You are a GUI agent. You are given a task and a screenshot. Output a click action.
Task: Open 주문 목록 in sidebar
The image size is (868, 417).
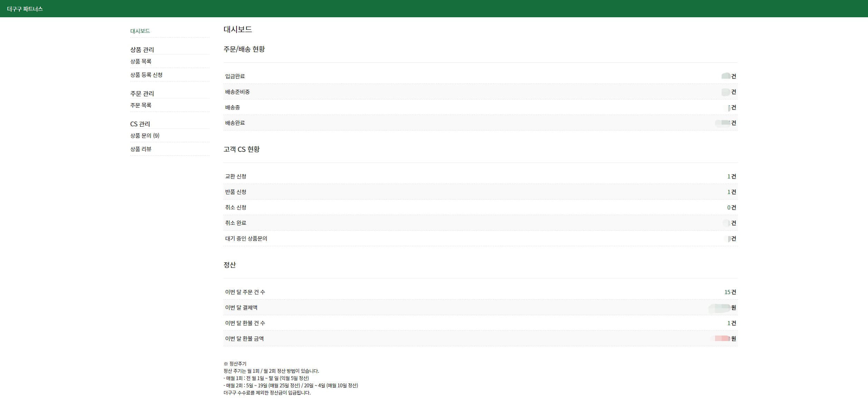(x=141, y=105)
